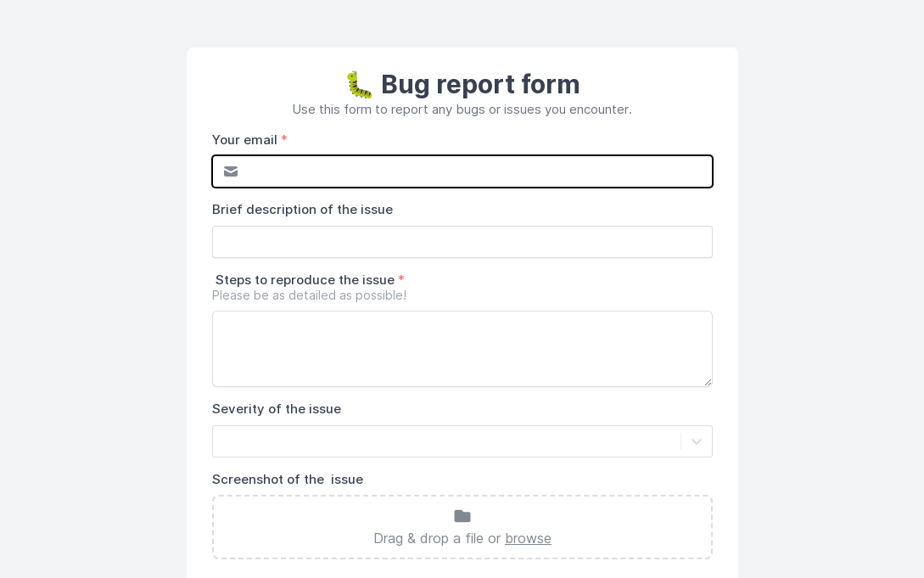This screenshot has width=924, height=578.
Task: Click the resize handle of the Steps textarea
Action: point(707,381)
